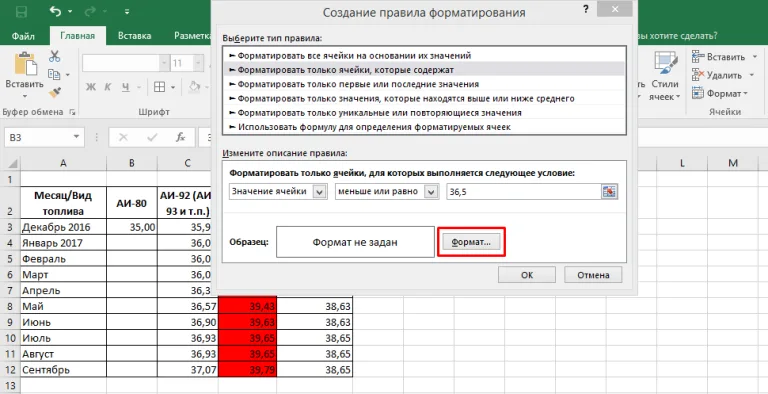Click the insert function fx icon
Viewport: 768px width, 394px height.
coord(181,138)
